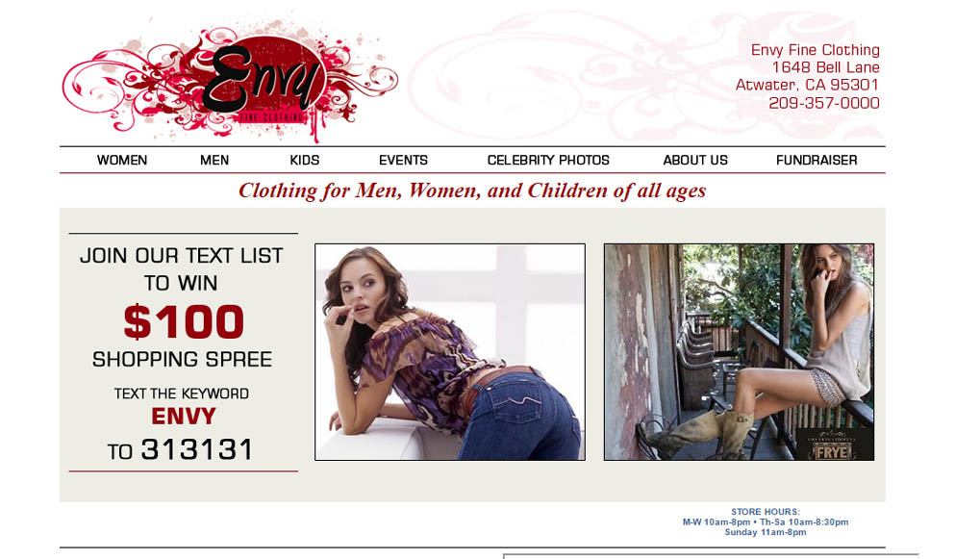980x559 pixels.
Task: Click the ENVY keyword text
Action: coord(183,417)
